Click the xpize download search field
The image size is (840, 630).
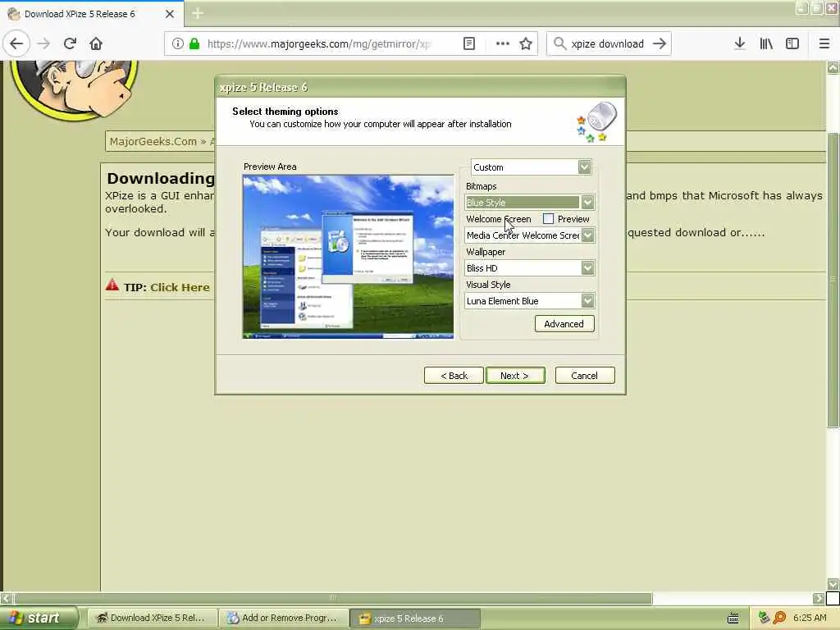[x=608, y=44]
